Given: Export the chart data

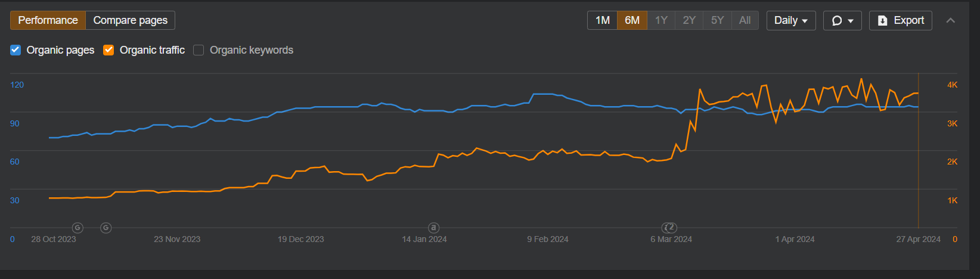Looking at the screenshot, I should click(x=900, y=20).
